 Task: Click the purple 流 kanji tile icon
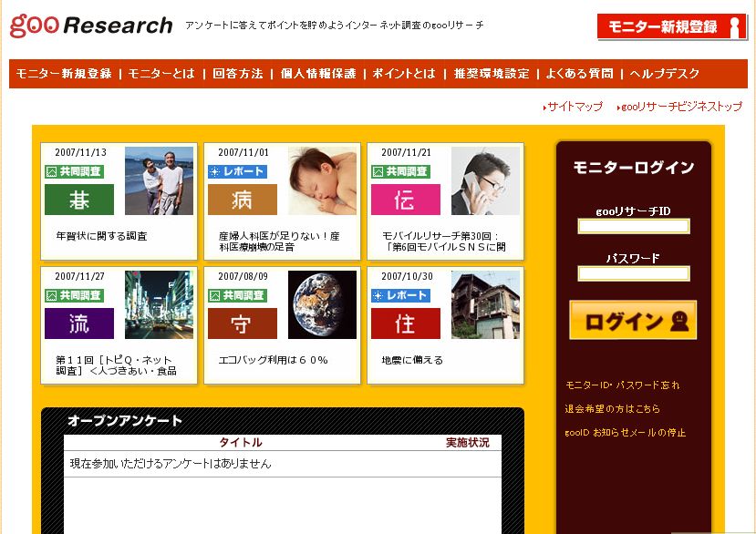click(x=79, y=323)
